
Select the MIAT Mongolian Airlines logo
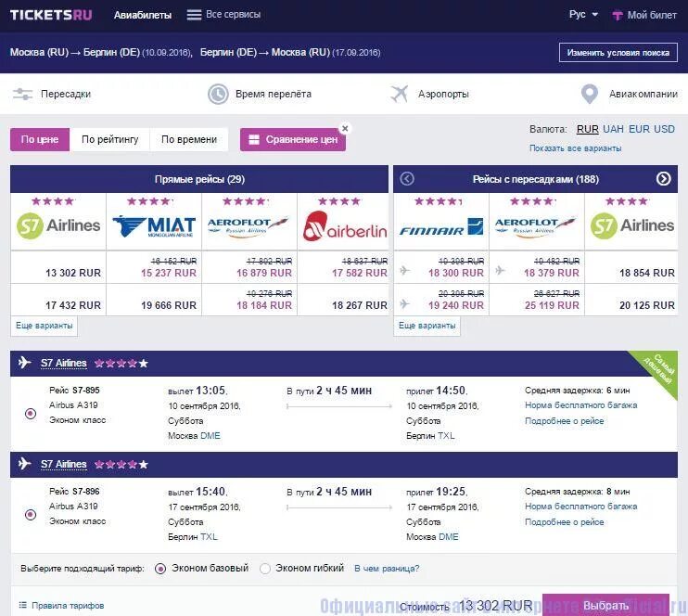tap(154, 226)
